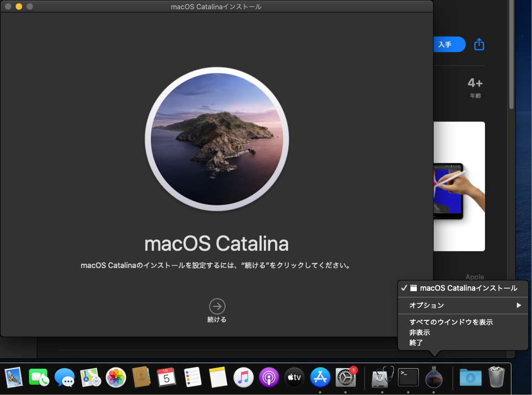Image resolution: width=532 pixels, height=395 pixels.
Task: Choose 終了 to quit installer
Action: click(x=463, y=343)
